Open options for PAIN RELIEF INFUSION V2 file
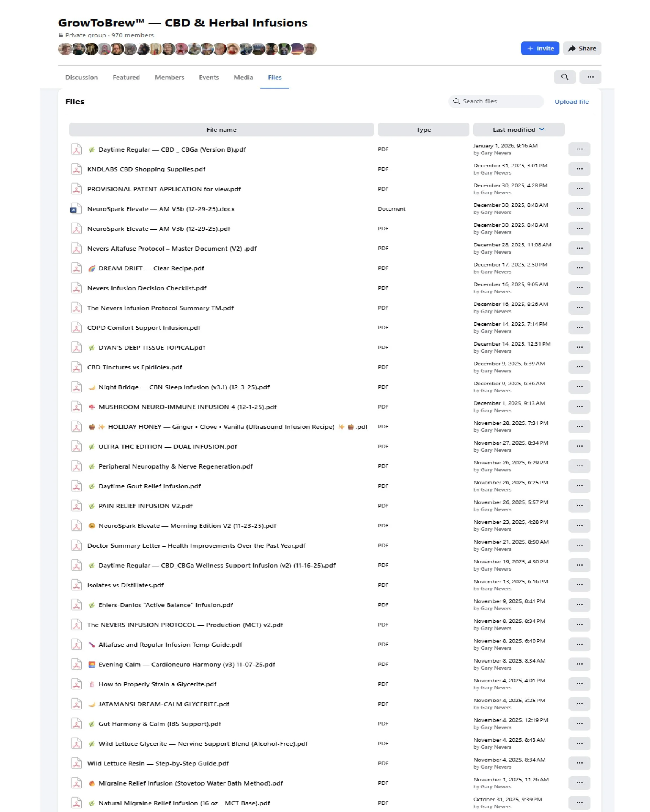This screenshot has width=650, height=812. [579, 506]
